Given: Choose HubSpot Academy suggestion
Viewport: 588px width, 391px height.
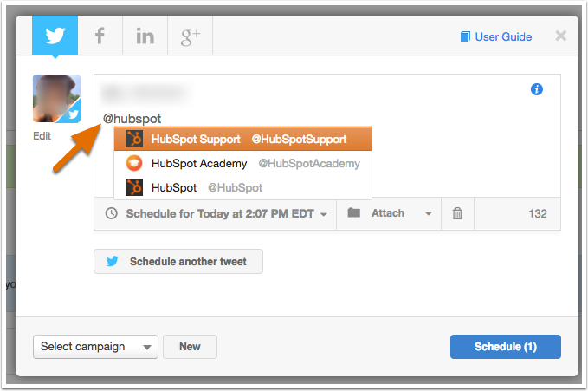Looking at the screenshot, I should click(x=242, y=163).
